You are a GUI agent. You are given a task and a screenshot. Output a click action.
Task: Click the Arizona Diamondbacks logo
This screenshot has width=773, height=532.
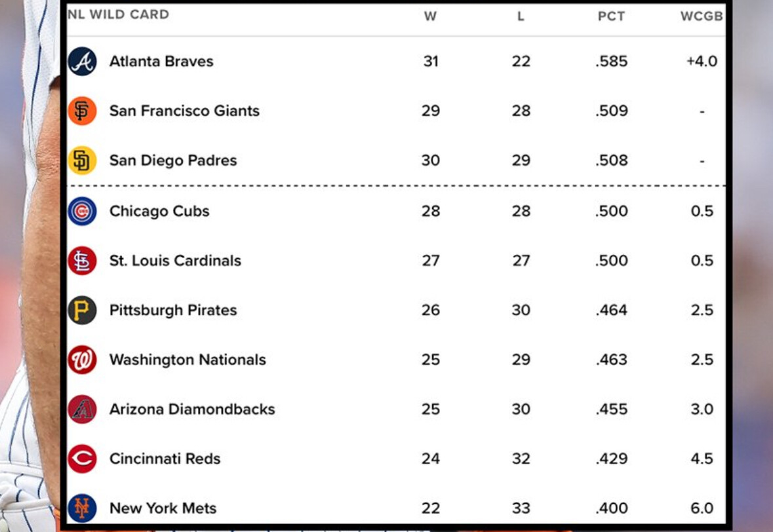pyautogui.click(x=83, y=409)
